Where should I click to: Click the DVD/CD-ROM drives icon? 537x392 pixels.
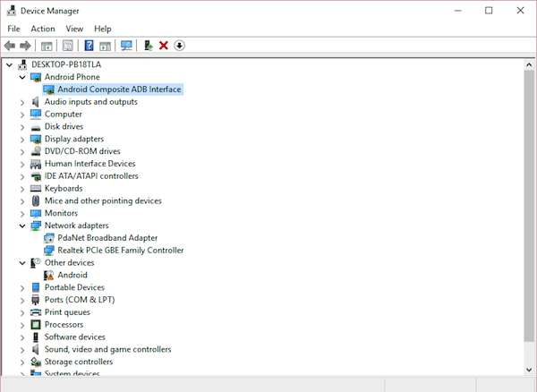point(36,151)
